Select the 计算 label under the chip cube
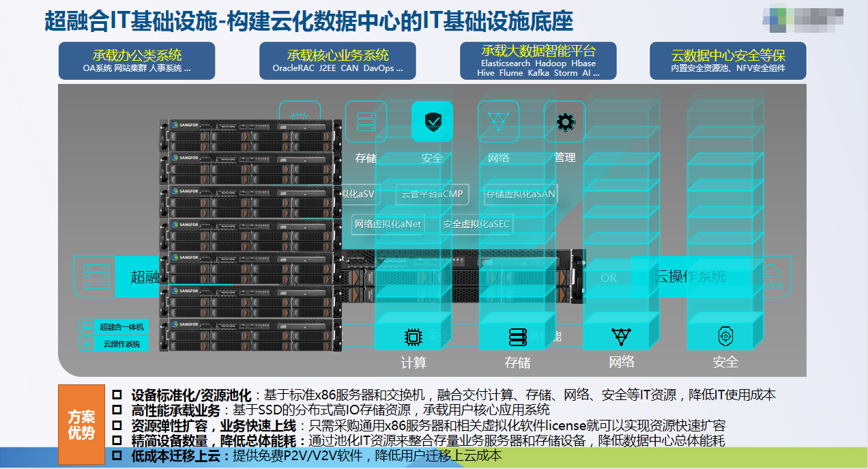This screenshot has height=469, width=868. click(414, 362)
